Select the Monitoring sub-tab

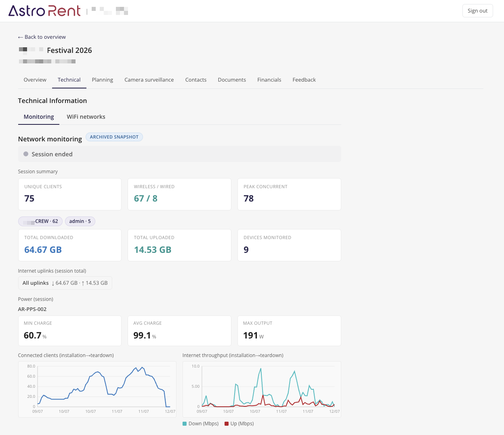(x=39, y=117)
